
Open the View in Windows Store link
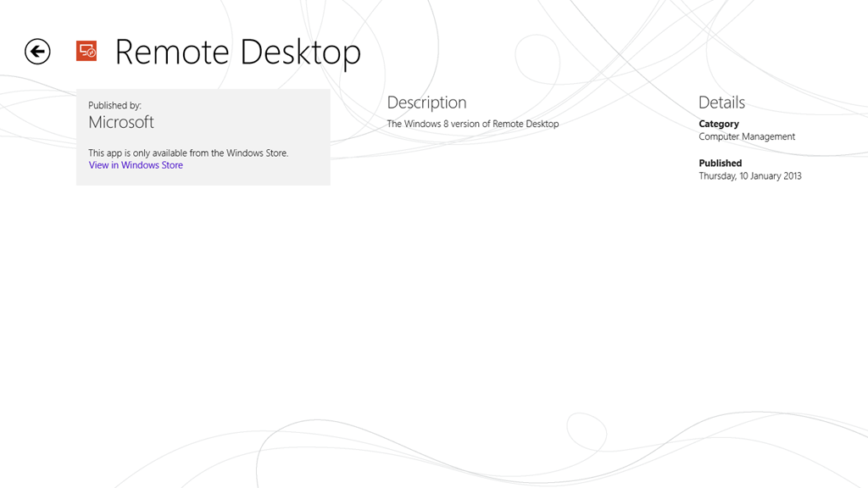coord(136,165)
